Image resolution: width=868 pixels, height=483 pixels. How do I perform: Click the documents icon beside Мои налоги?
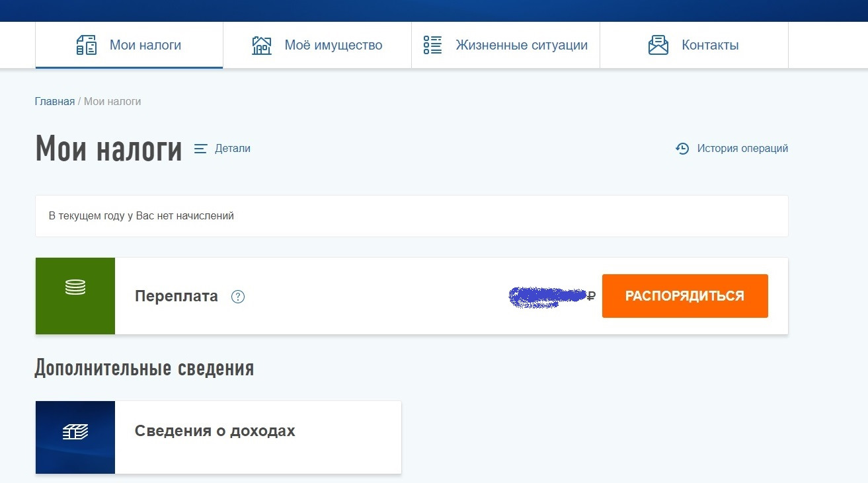[x=87, y=46]
